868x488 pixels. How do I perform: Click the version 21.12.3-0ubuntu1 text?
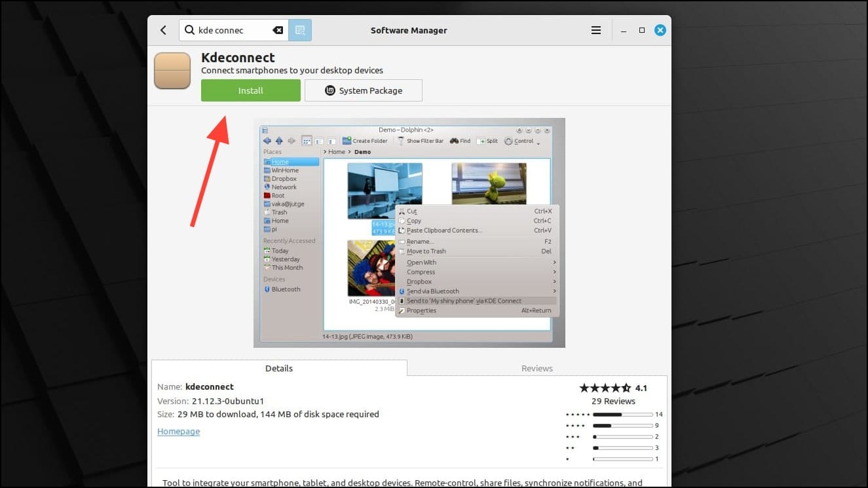pyautogui.click(x=228, y=401)
